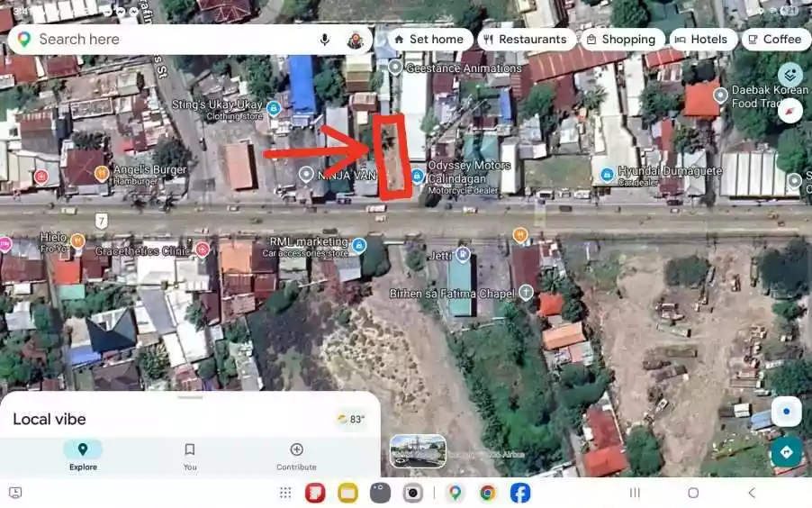
Task: Tap the Hielo Fro-Yo pin
Action: 77,240
